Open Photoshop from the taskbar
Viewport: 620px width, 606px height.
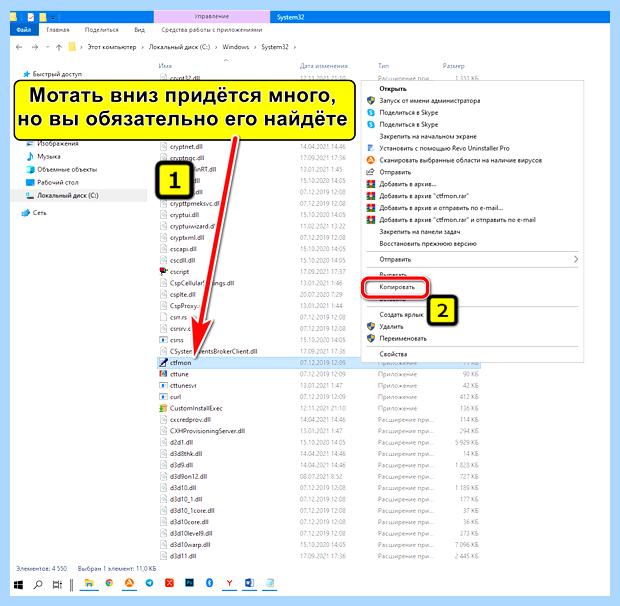pyautogui.click(x=189, y=583)
